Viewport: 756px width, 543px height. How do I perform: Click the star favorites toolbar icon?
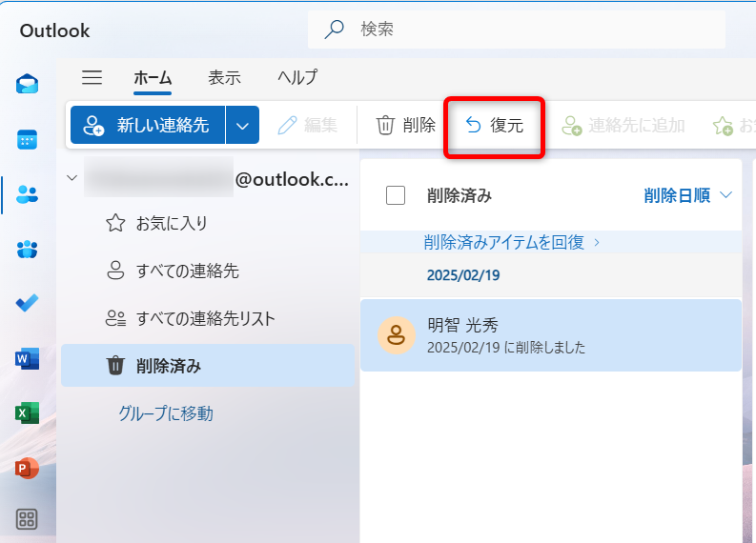coord(724,126)
